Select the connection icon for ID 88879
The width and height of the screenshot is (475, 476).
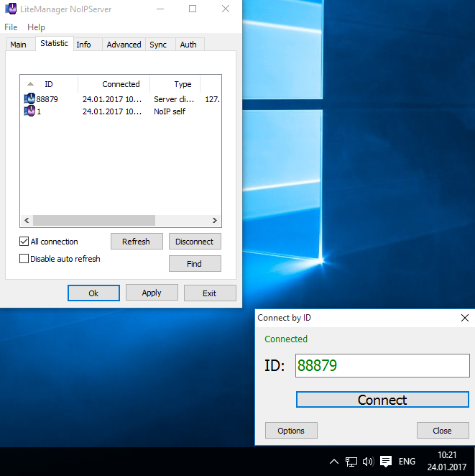coord(29,99)
